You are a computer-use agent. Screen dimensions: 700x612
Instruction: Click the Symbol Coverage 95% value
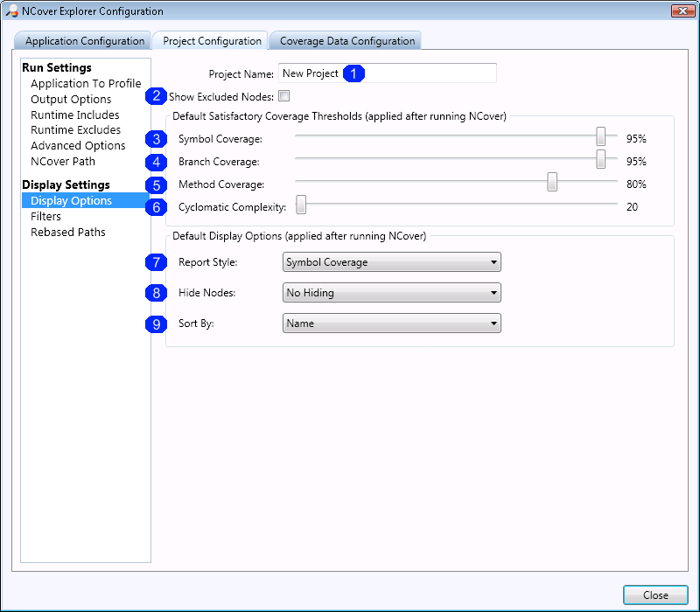click(x=636, y=139)
